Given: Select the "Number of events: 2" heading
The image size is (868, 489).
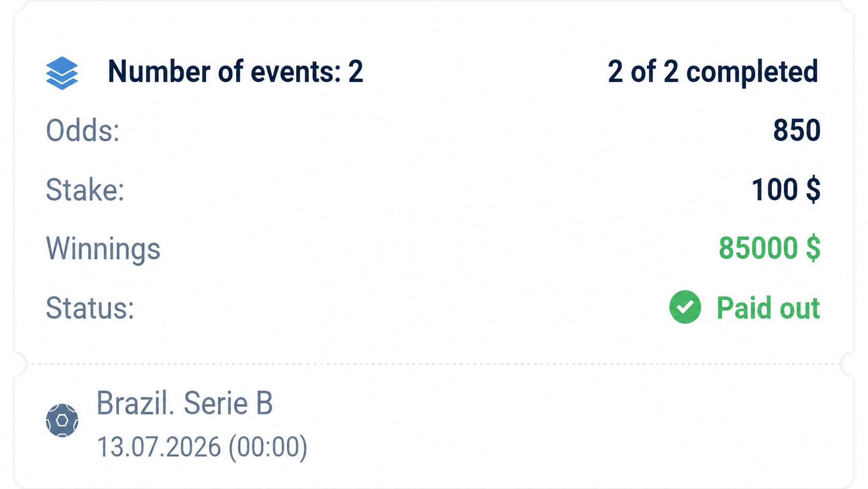Looking at the screenshot, I should click(235, 72).
